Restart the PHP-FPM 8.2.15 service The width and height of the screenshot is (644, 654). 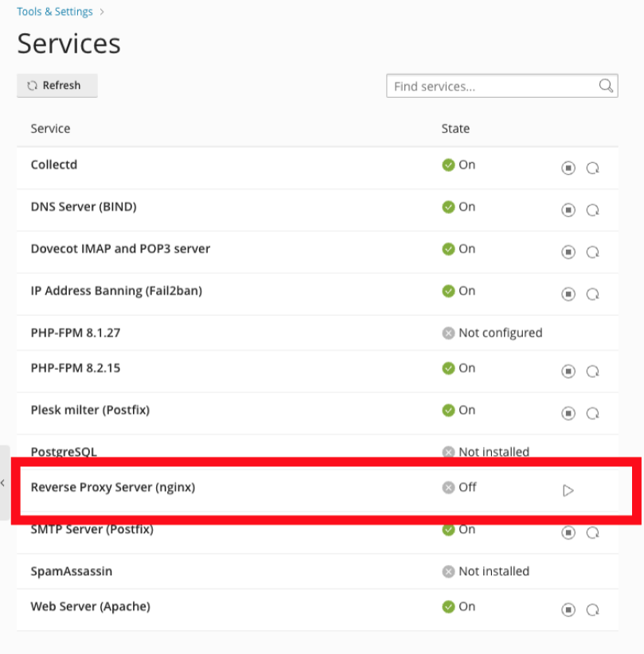click(x=592, y=372)
